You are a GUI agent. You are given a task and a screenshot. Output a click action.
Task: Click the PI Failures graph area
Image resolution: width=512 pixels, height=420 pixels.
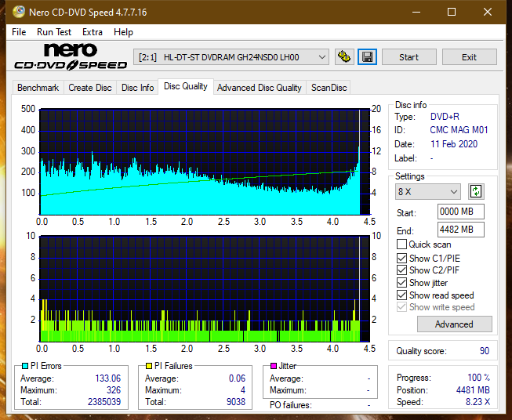coord(205,289)
